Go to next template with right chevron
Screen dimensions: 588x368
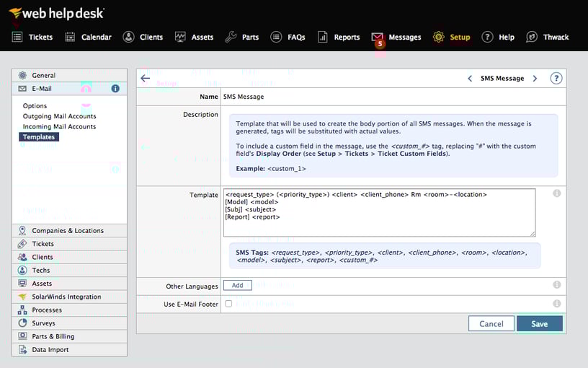535,78
